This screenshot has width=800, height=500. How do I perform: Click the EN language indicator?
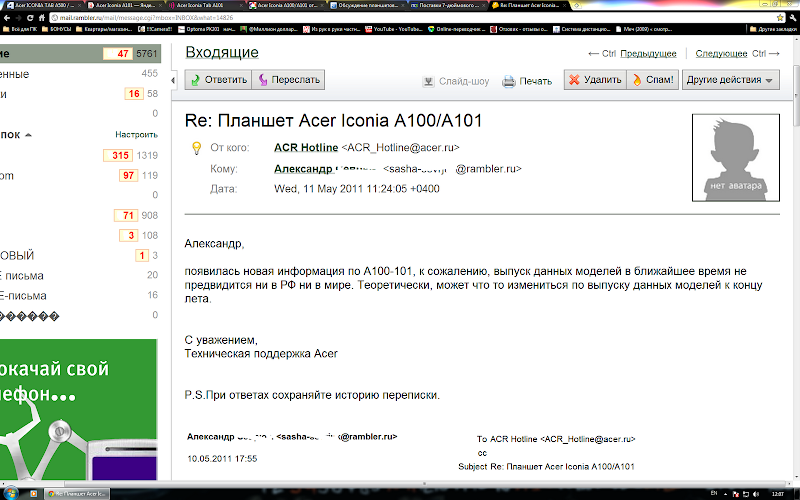coord(714,493)
